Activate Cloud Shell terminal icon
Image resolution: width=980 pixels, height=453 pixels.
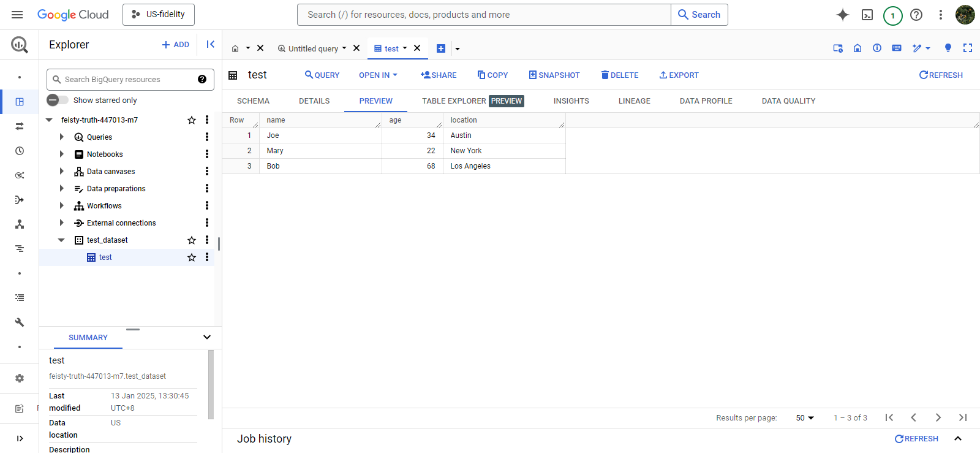867,15
